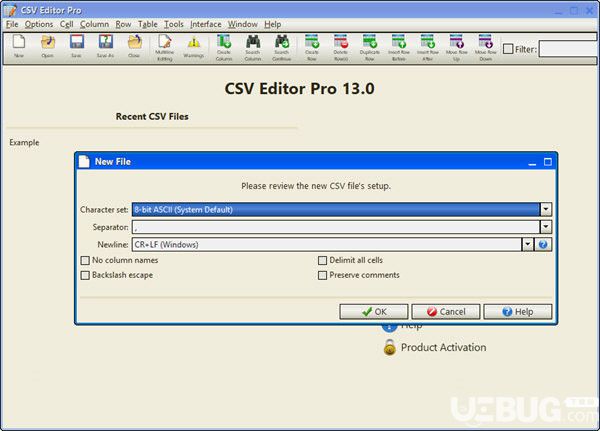Click the Insert Row After icon
Screen dimensions: 600x431
pyautogui.click(x=428, y=41)
